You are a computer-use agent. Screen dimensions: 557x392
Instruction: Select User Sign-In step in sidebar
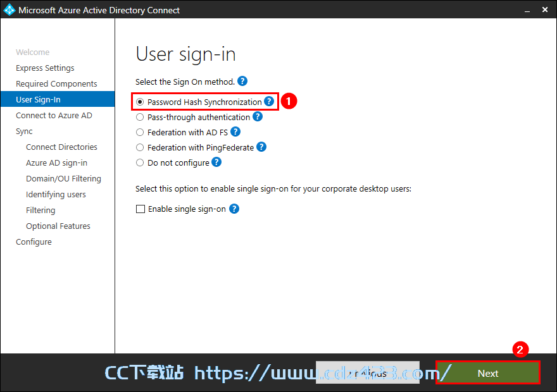[58, 99]
